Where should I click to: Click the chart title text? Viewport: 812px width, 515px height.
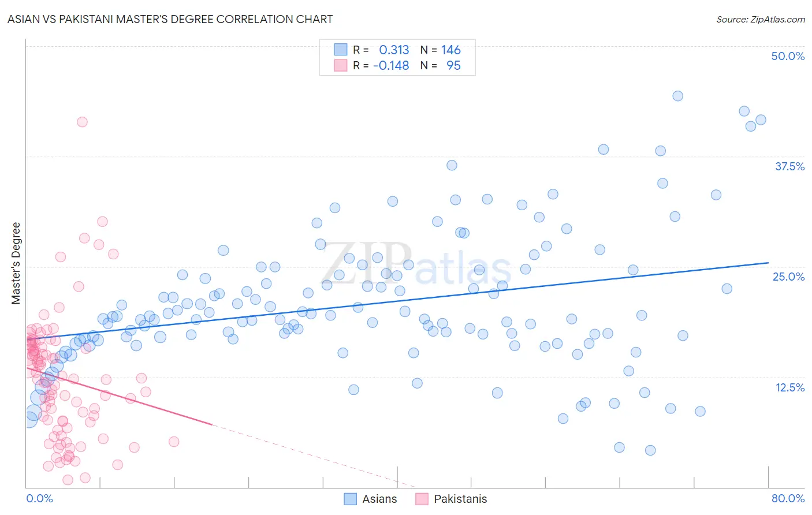(x=170, y=19)
